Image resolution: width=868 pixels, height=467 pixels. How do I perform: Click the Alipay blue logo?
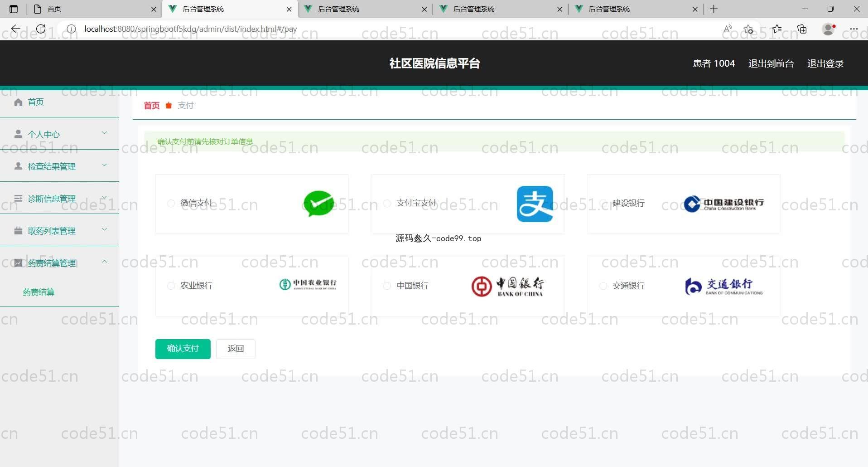[535, 204]
